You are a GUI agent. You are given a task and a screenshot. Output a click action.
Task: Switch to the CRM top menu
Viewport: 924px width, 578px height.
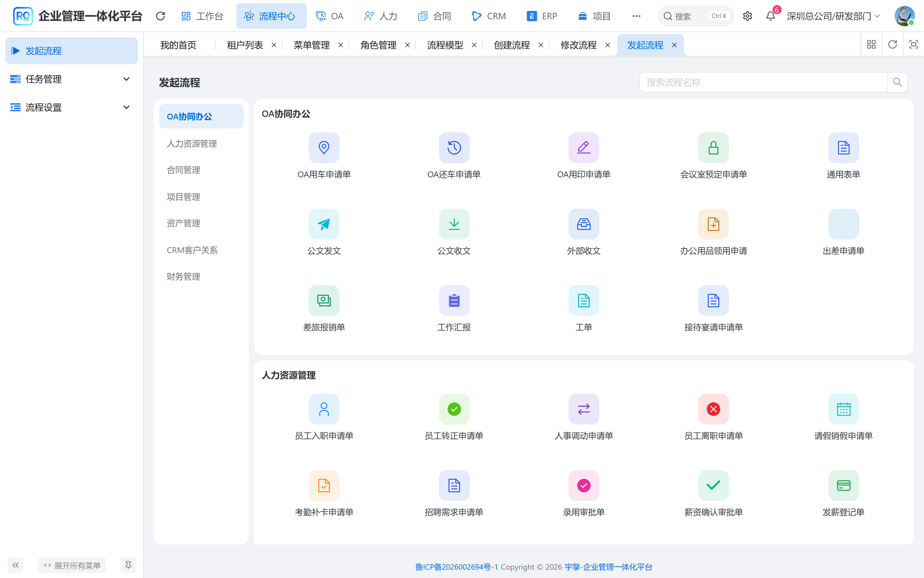click(x=489, y=16)
